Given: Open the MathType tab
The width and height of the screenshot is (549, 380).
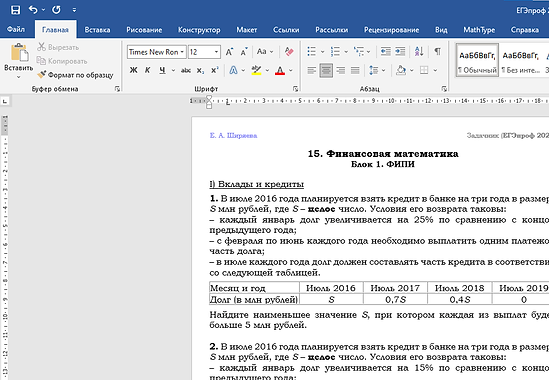Looking at the screenshot, I should pos(479,30).
